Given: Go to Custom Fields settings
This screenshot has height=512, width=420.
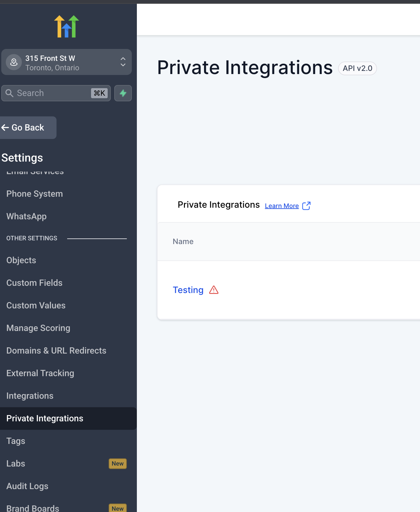Looking at the screenshot, I should pyautogui.click(x=35, y=283).
